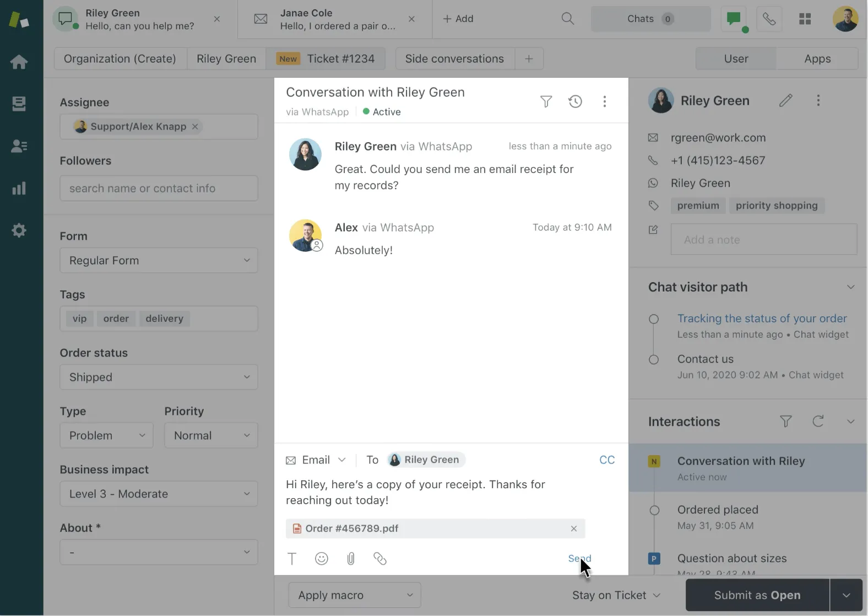Viewport: 868px width, 616px height.
Task: Click the CC link
Action: tap(607, 460)
